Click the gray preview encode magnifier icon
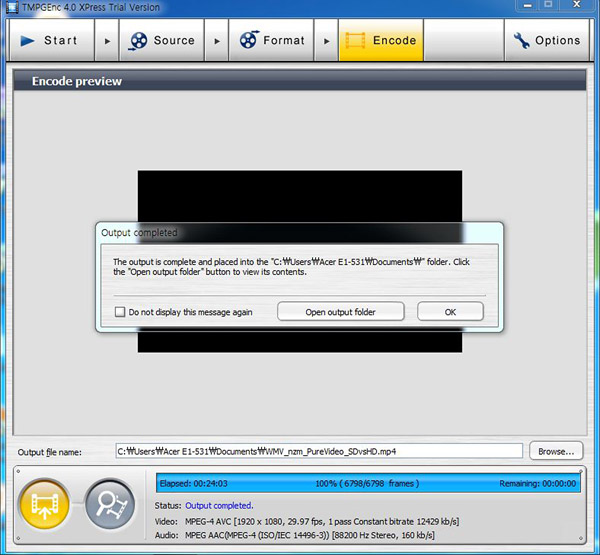Viewport: 600px width, 555px height. 111,504
